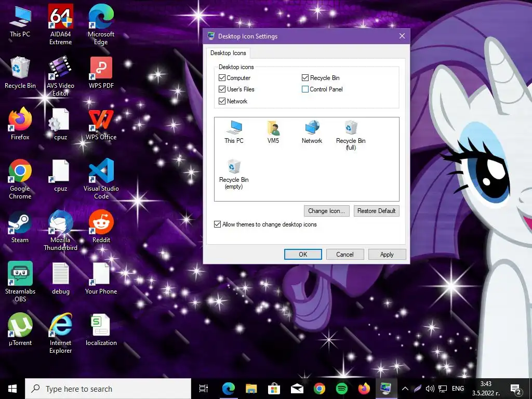Select Mozilla Thunderbird desktop icon

point(60,231)
